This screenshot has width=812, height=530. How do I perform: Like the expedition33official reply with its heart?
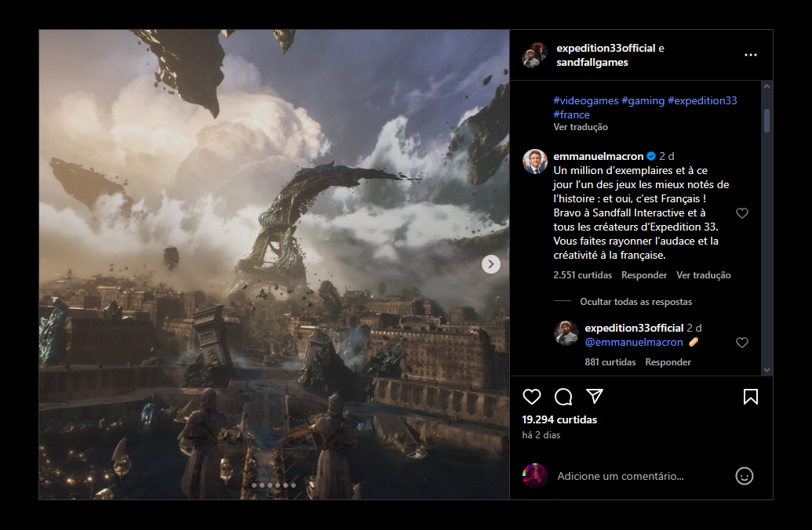pos(742,343)
